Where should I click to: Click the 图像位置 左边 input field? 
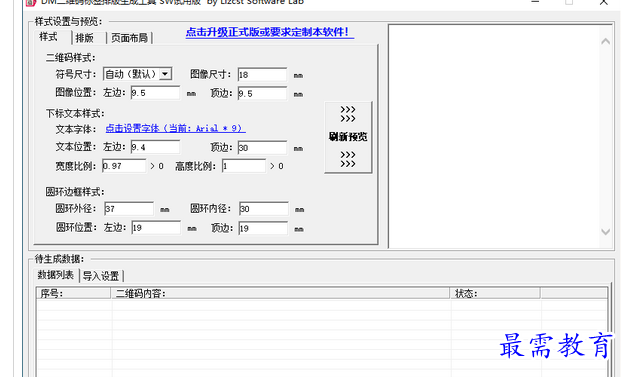(155, 93)
